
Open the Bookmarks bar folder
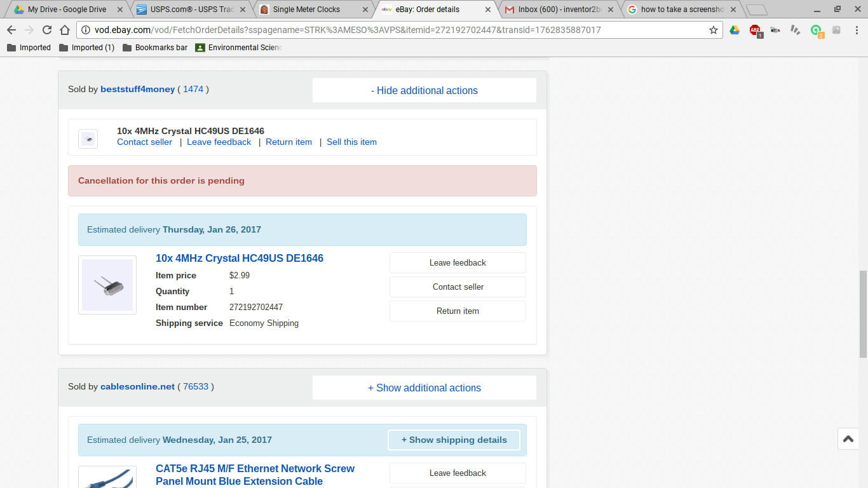155,48
